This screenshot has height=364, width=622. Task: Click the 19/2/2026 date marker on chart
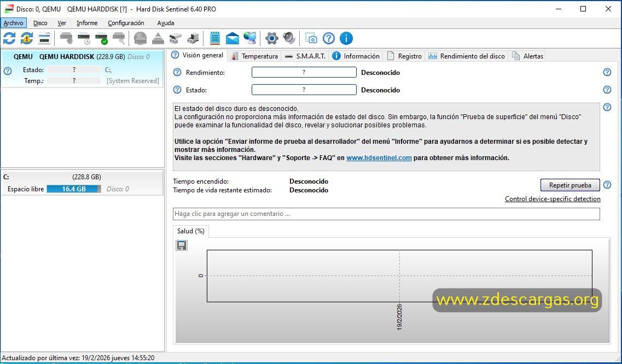(399, 317)
